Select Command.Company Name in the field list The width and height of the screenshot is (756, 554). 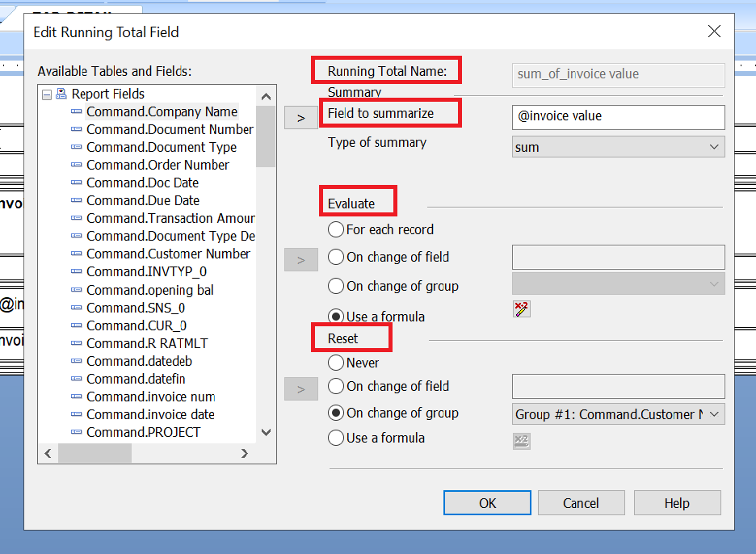pos(162,111)
